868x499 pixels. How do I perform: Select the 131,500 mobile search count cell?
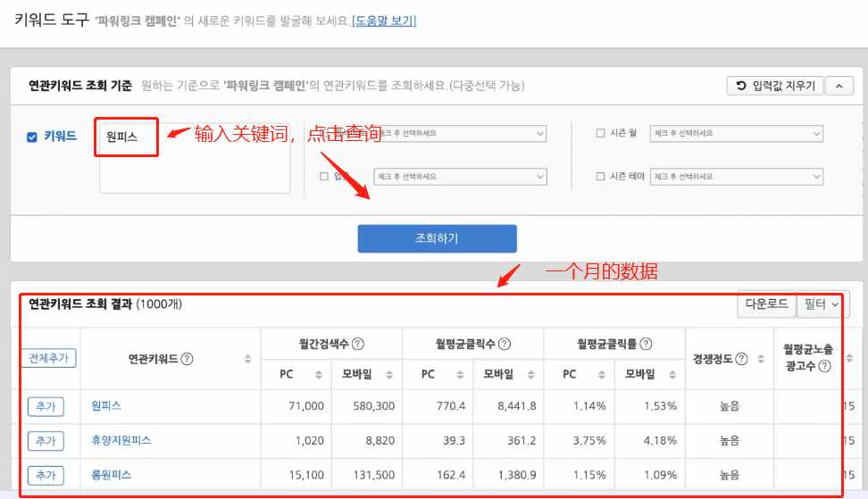click(x=373, y=475)
